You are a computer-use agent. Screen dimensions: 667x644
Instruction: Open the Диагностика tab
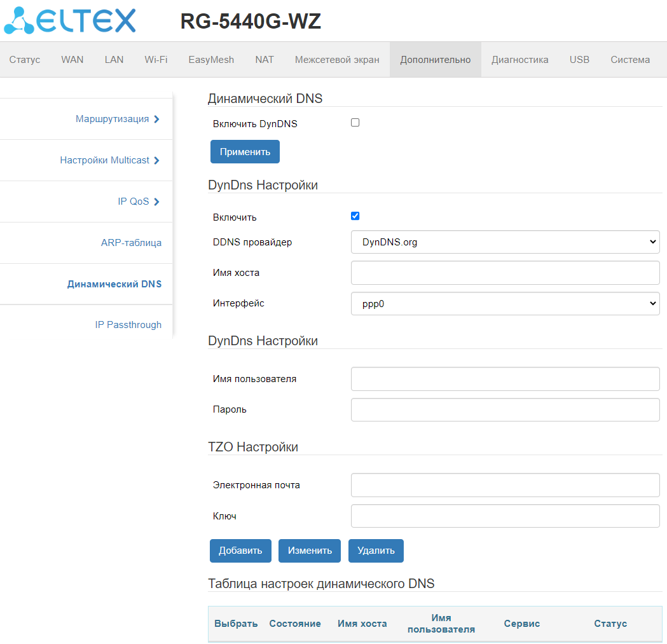[520, 60]
